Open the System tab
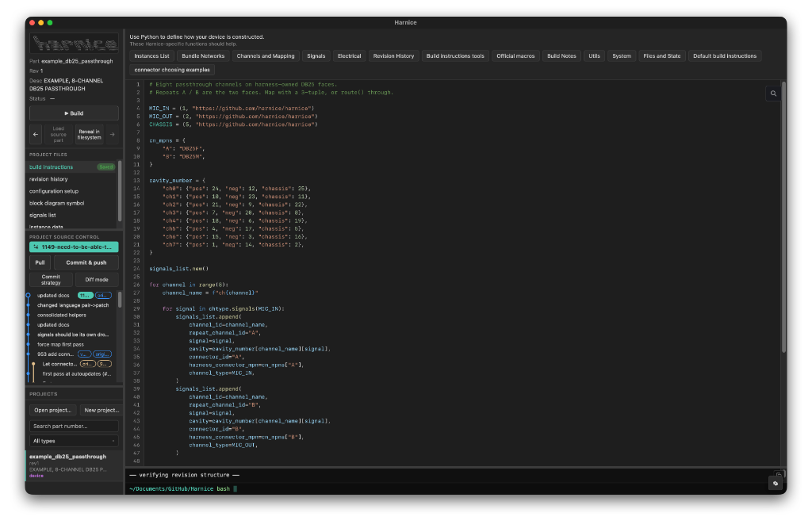This screenshot has height=528, width=812. pos(622,56)
